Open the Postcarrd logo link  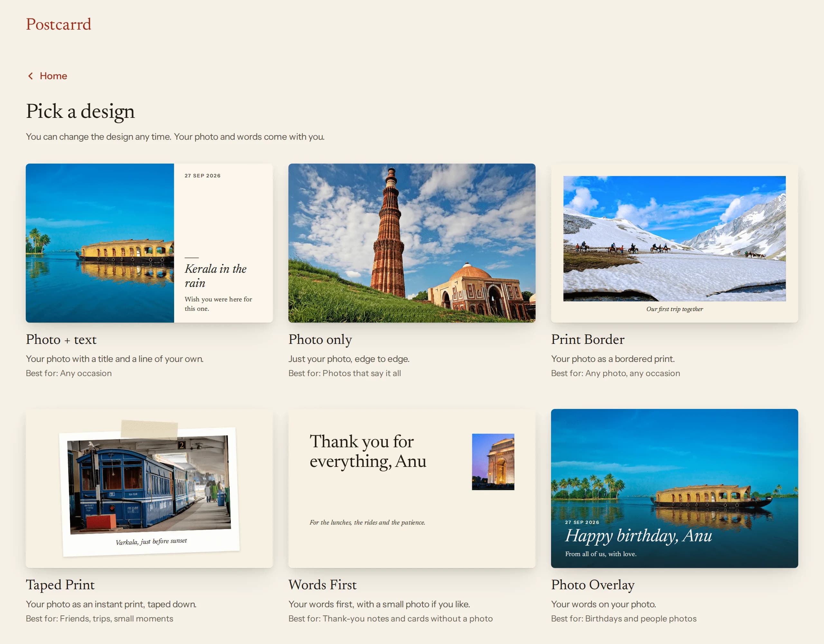tap(59, 24)
